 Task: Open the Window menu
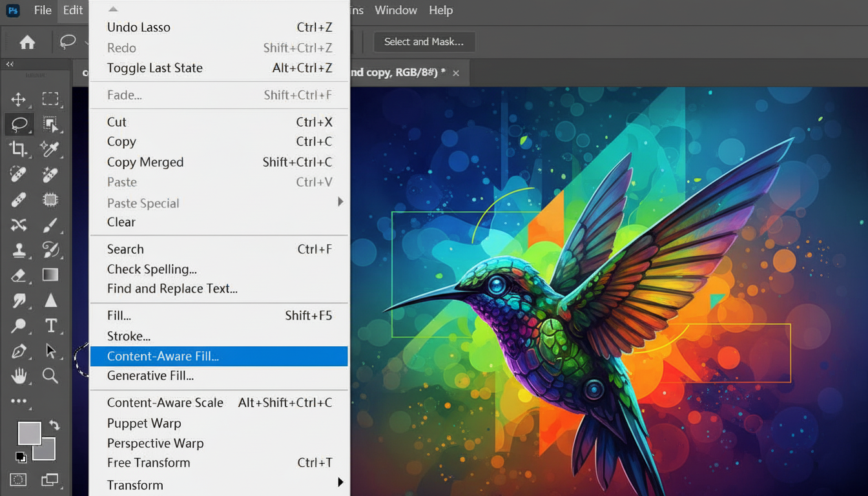pos(395,10)
